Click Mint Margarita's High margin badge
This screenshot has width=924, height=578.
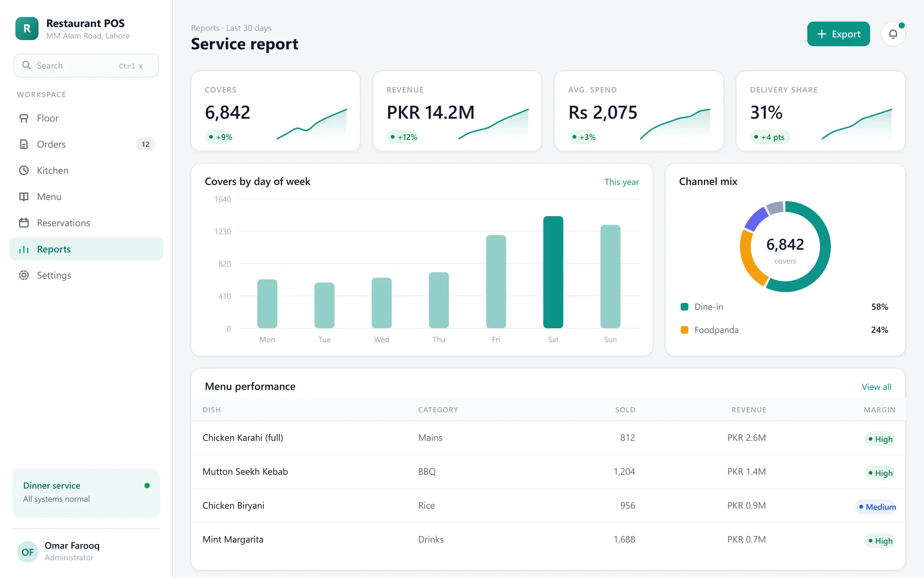click(x=880, y=541)
